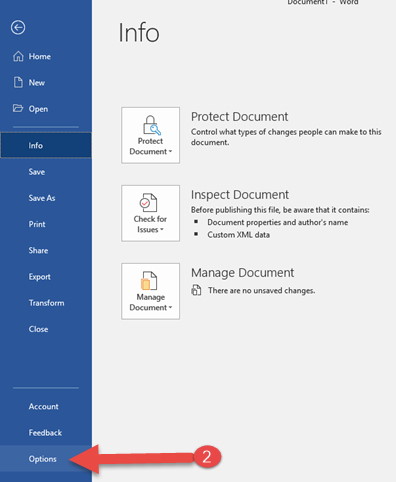Click 'Document properties and author's name' line
This screenshot has width=396, height=482.
[x=277, y=222]
